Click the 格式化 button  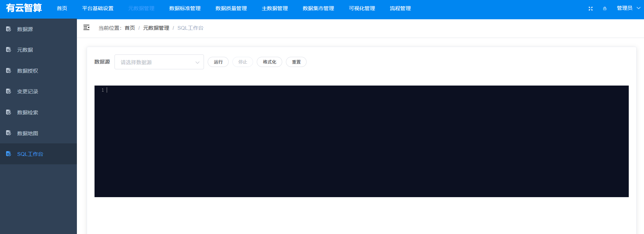pyautogui.click(x=269, y=62)
